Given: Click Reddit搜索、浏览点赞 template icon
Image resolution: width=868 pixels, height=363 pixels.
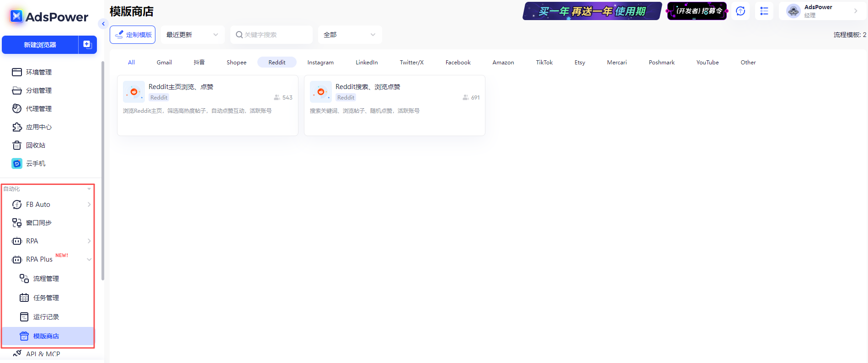Looking at the screenshot, I should [321, 92].
